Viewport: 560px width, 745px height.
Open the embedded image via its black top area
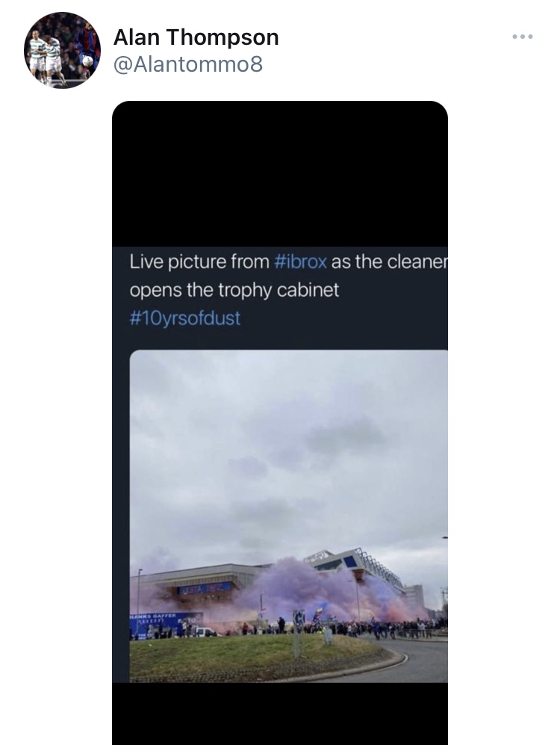click(x=280, y=173)
